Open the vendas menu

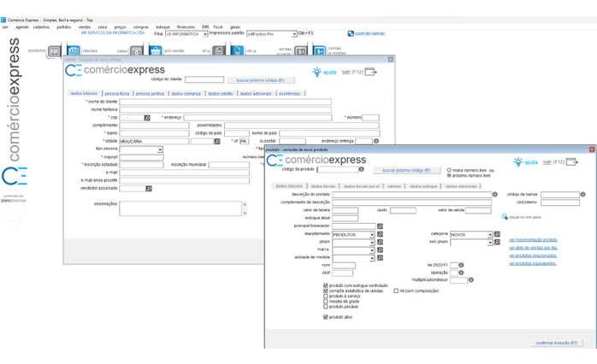point(85,27)
